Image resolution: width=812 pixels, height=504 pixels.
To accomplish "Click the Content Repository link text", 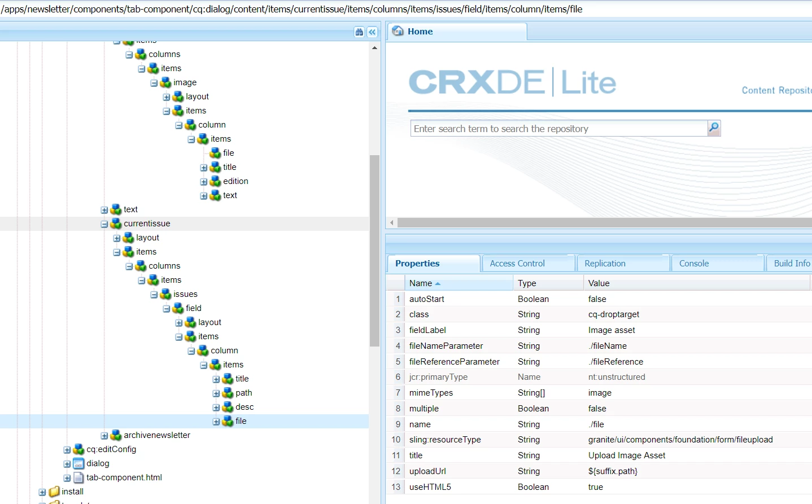I will [776, 90].
